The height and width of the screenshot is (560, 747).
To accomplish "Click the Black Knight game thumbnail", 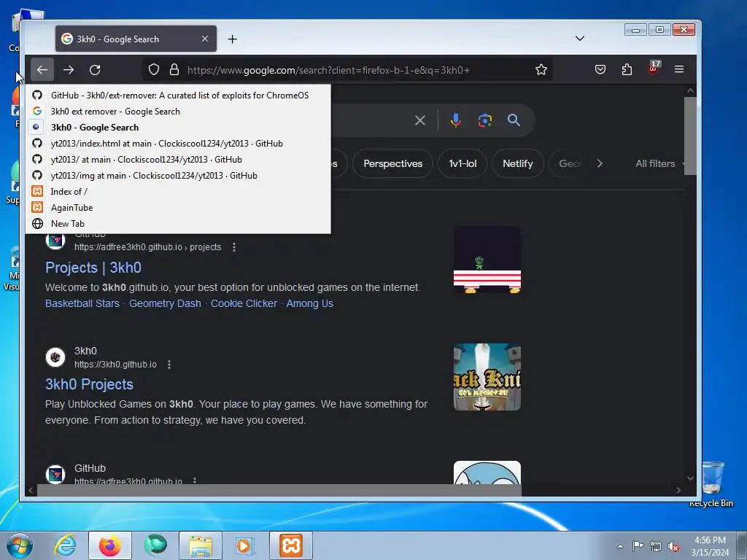I will click(x=487, y=377).
